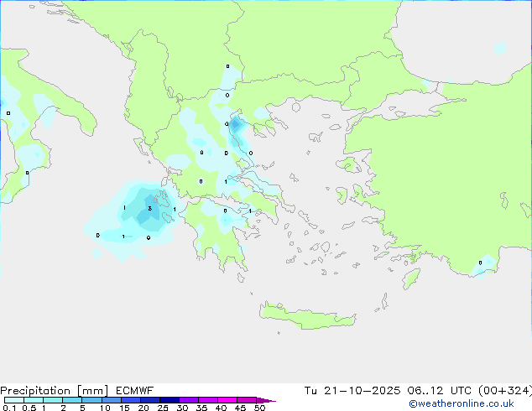
Task: Click the legend label '50'
Action: coord(259,408)
